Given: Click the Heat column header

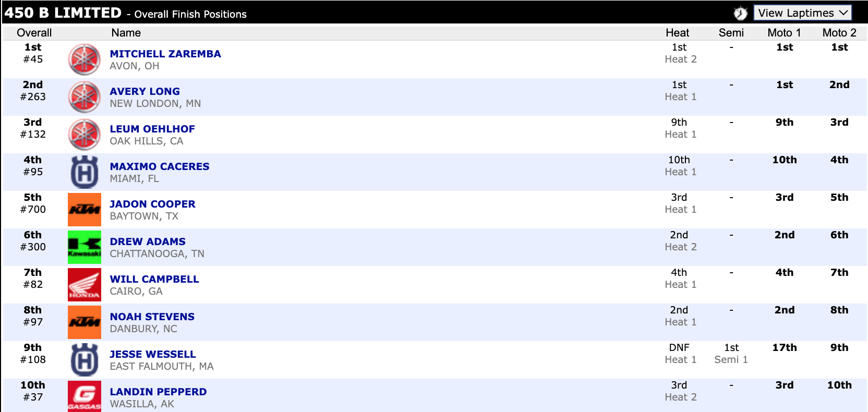Looking at the screenshot, I should 677,33.
